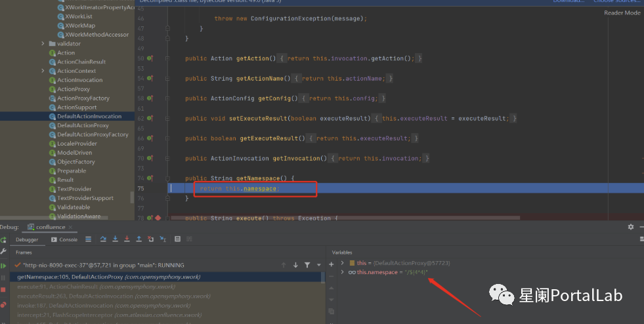This screenshot has width=644, height=324.
Task: Open the Debug panel gear settings
Action: [631, 227]
